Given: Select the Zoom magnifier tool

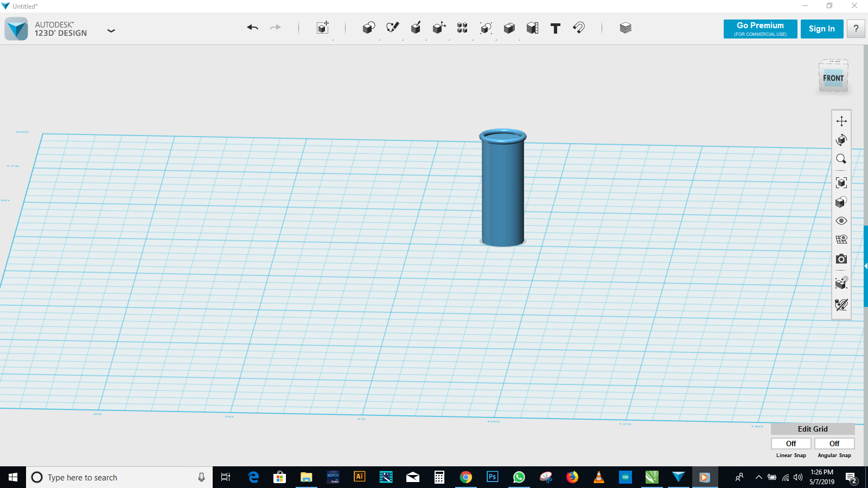Looking at the screenshot, I should tap(841, 159).
